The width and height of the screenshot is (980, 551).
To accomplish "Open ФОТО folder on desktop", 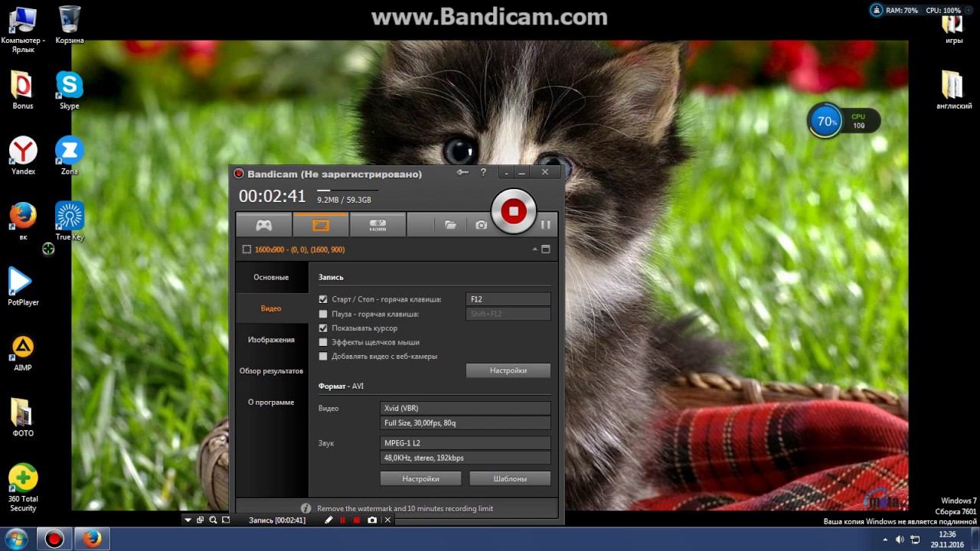I will coord(23,418).
